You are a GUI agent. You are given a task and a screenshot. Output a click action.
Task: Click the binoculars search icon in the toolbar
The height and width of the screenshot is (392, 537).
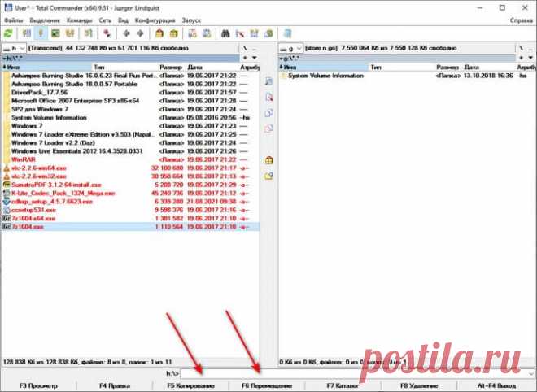(x=225, y=34)
